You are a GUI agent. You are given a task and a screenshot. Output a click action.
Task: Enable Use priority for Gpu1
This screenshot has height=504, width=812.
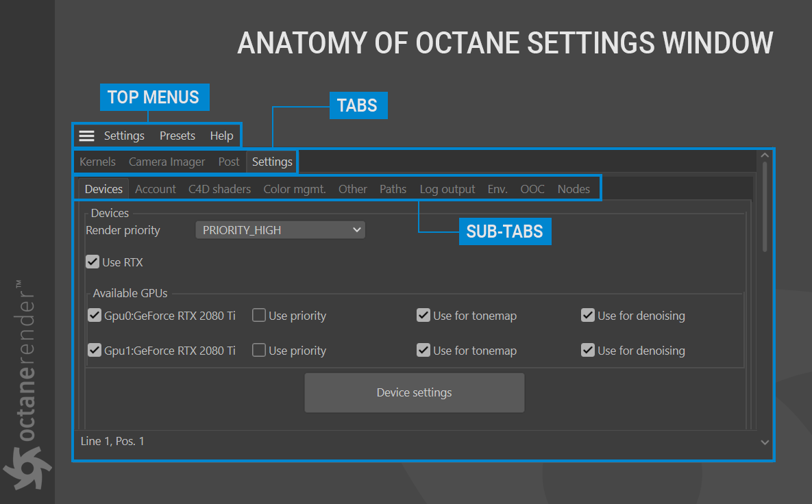(x=259, y=351)
